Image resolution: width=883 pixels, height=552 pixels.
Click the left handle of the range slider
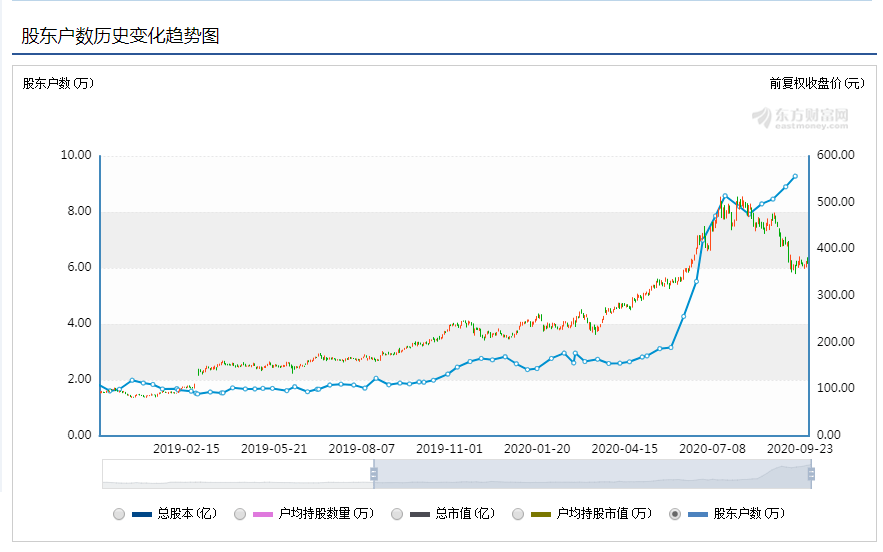pyautogui.click(x=374, y=474)
